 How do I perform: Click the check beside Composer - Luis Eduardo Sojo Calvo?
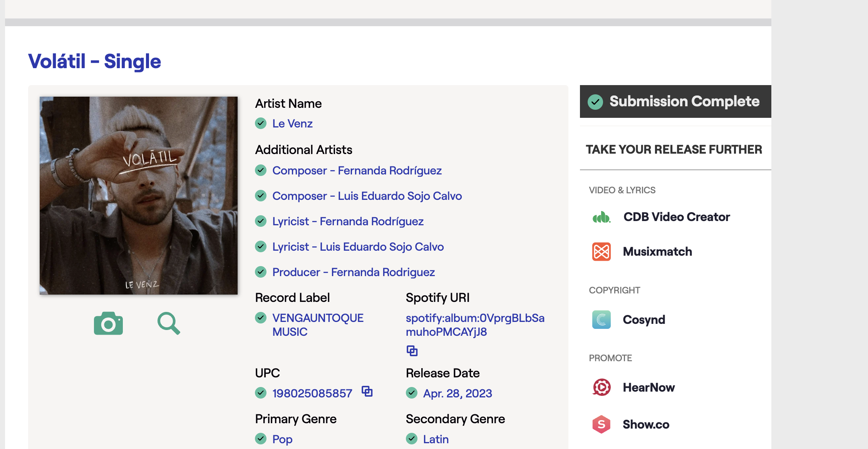tap(261, 196)
